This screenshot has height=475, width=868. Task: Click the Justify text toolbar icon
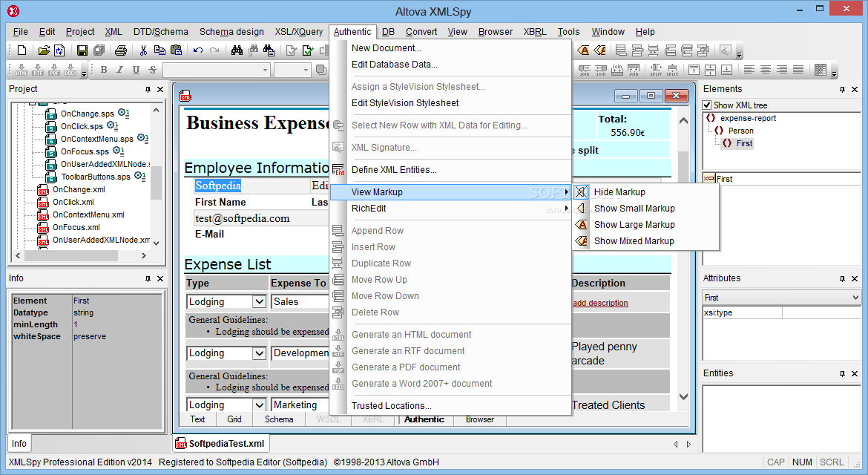798,70
